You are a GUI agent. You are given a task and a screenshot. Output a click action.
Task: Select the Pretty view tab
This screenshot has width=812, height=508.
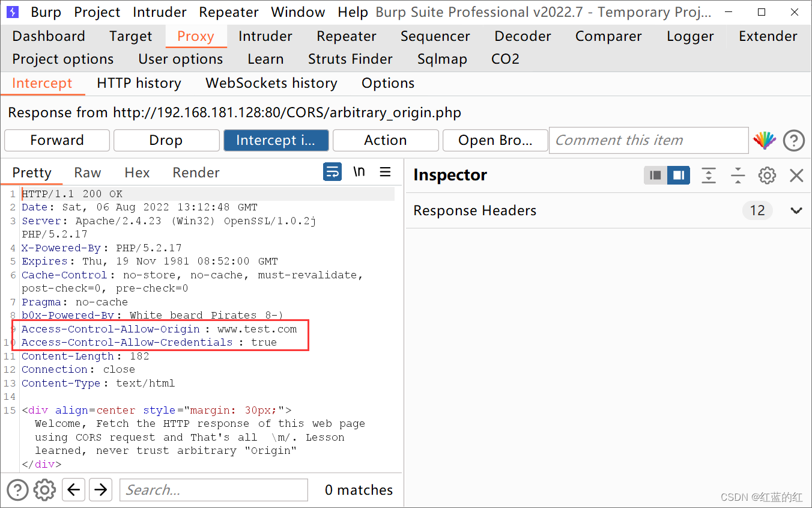coord(32,173)
